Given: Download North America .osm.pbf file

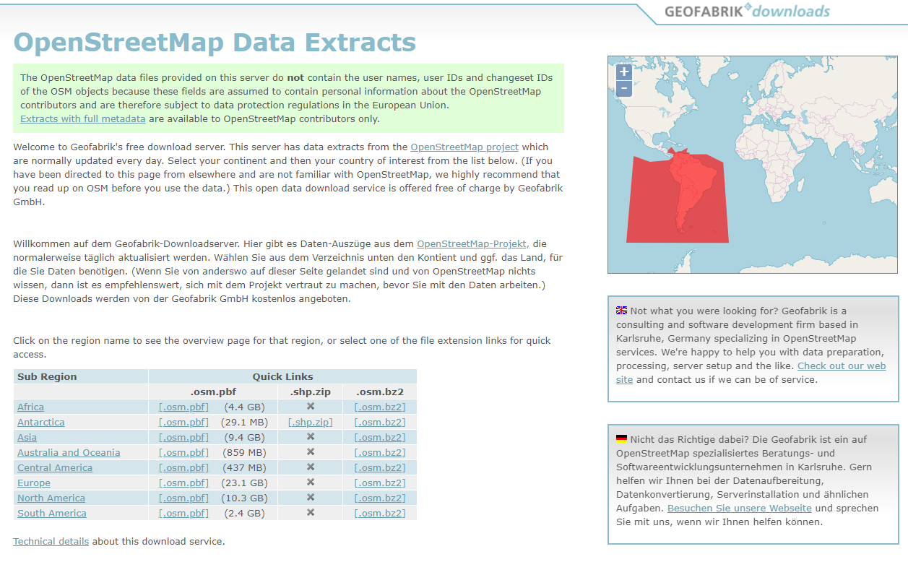Looking at the screenshot, I should [183, 498].
